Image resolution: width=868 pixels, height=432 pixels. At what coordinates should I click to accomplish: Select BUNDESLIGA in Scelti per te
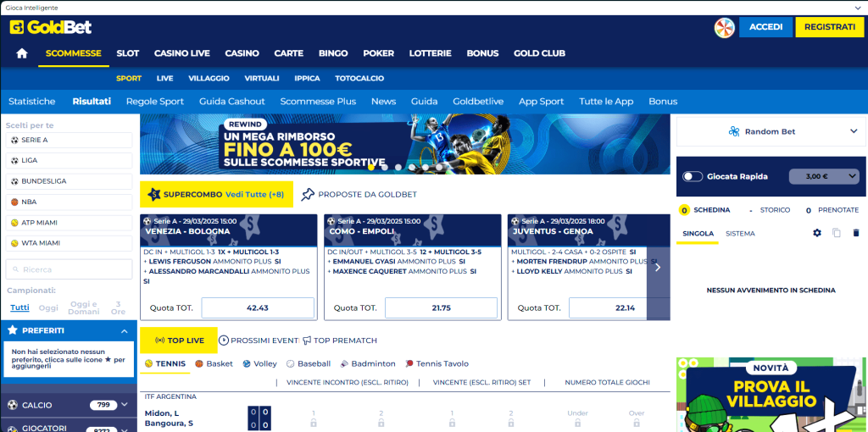tap(70, 181)
